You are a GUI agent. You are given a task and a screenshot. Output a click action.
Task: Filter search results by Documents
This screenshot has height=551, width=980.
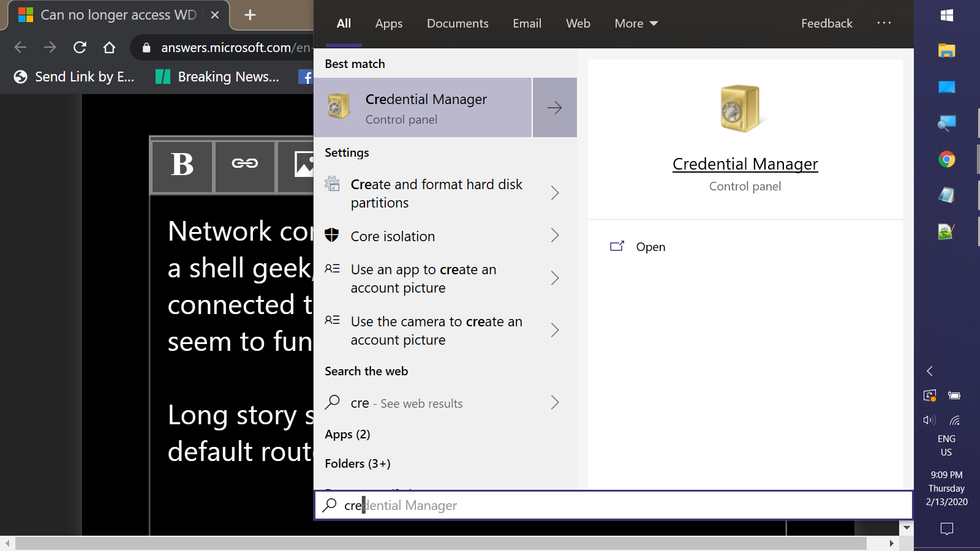tap(458, 23)
